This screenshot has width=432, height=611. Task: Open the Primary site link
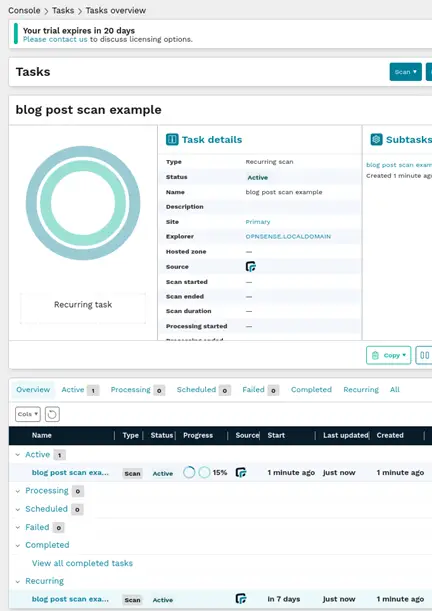257,222
